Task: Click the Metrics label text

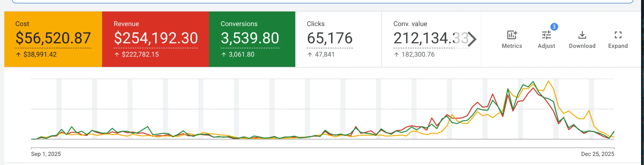Action: (512, 46)
